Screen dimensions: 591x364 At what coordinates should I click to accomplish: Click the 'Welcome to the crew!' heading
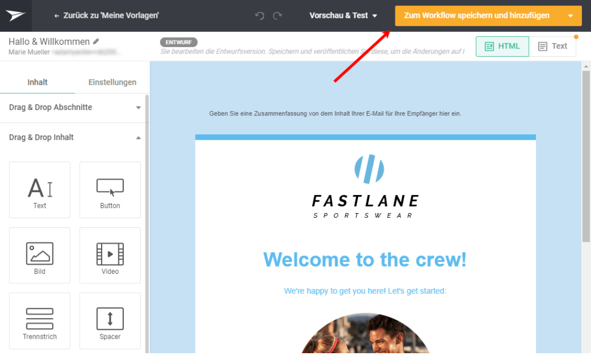(x=365, y=260)
